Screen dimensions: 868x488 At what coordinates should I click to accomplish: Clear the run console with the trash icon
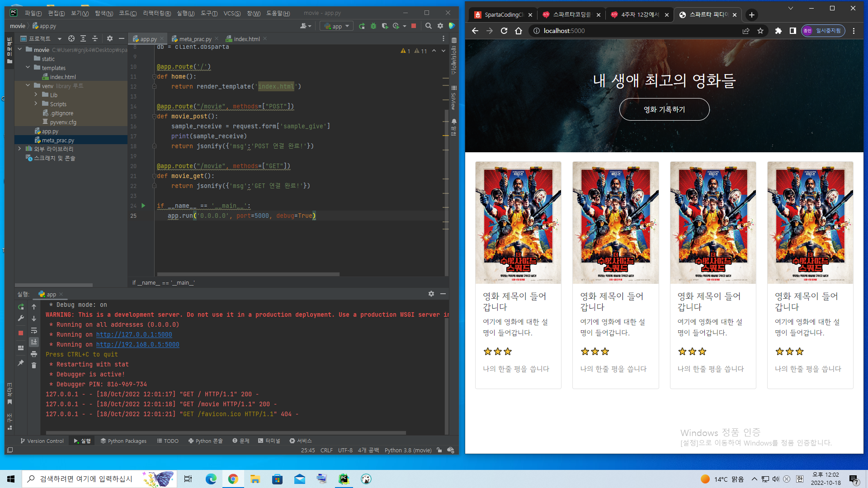(34, 365)
